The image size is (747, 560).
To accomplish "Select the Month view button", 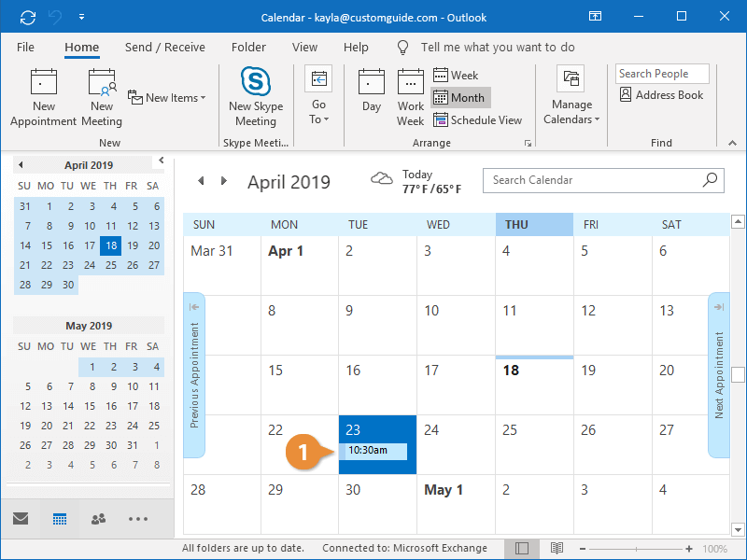I will click(460, 98).
